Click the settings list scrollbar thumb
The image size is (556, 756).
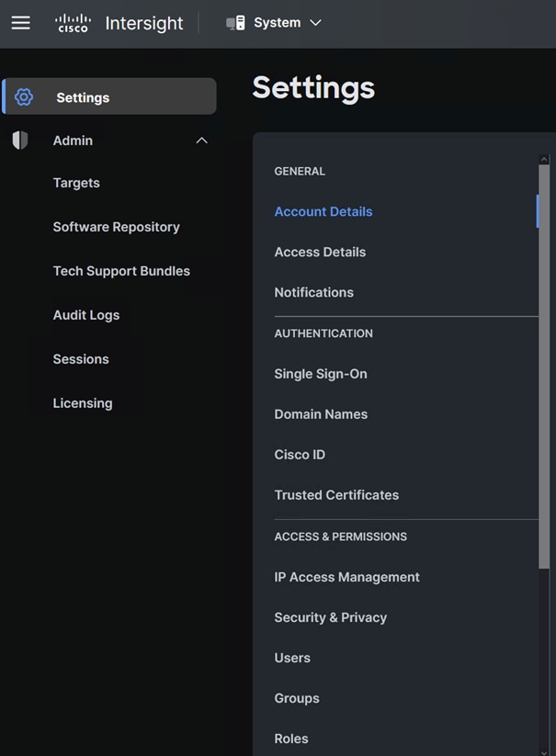point(544,367)
